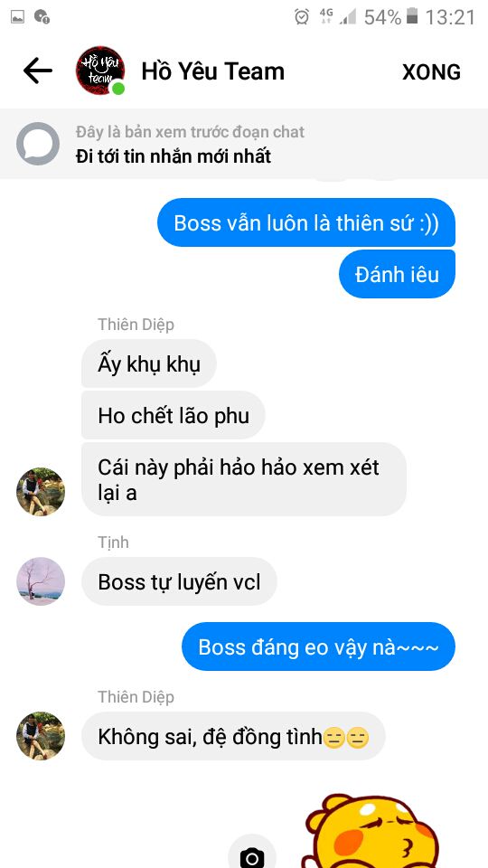
Task: Tap the 'Ấy khụ khụ' message
Action: [x=149, y=363]
